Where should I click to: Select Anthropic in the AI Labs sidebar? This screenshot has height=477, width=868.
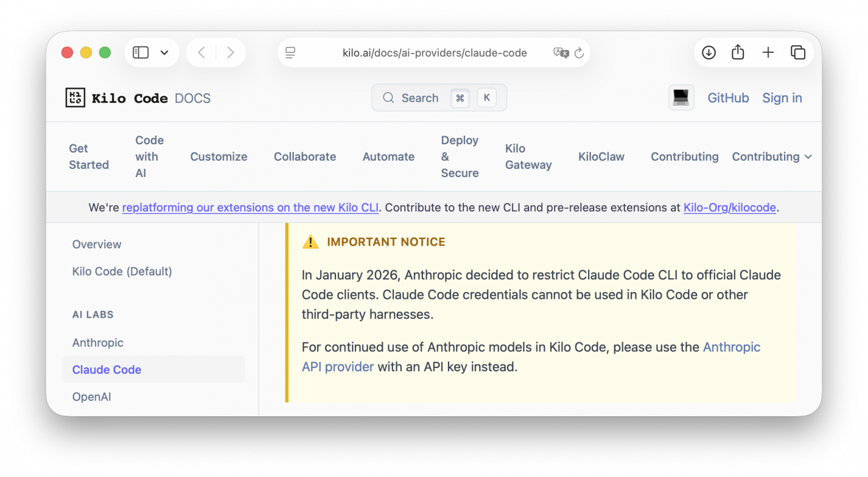pos(98,343)
